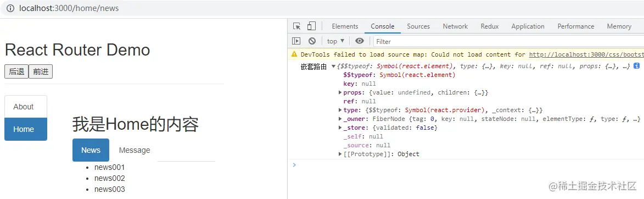Viewport: 644px width, 199px height.
Task: Click the 我是Home的内容 heading
Action: click(136, 125)
